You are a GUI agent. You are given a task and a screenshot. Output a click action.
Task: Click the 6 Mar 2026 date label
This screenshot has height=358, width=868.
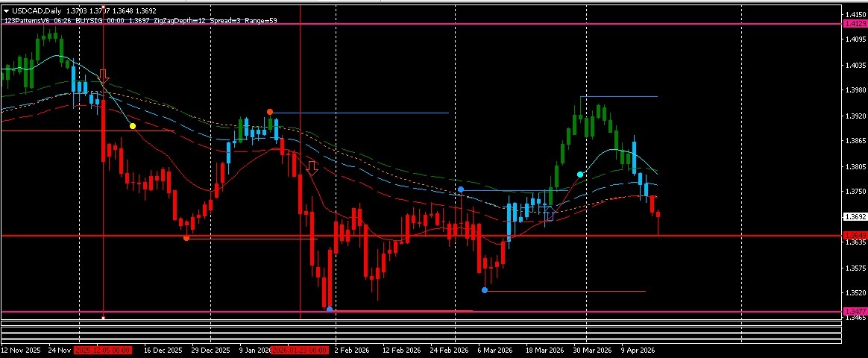(x=496, y=351)
